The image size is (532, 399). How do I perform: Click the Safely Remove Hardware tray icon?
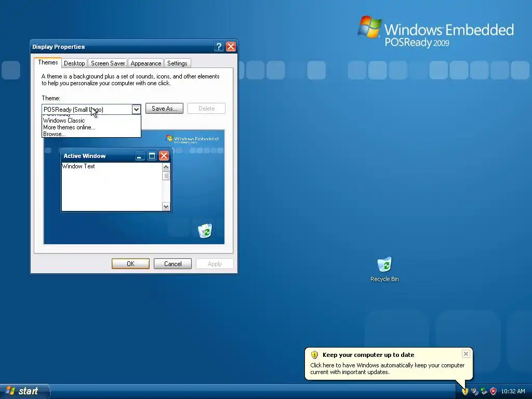(x=484, y=391)
